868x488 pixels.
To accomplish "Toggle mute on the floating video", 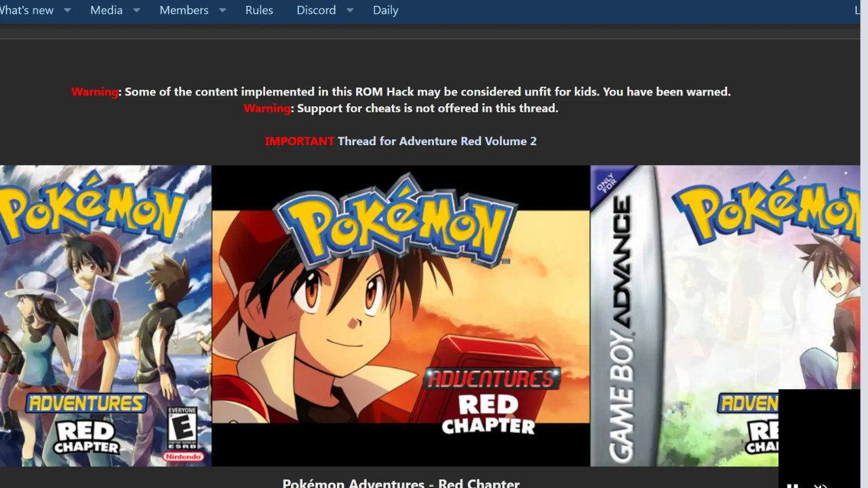I will tap(821, 485).
